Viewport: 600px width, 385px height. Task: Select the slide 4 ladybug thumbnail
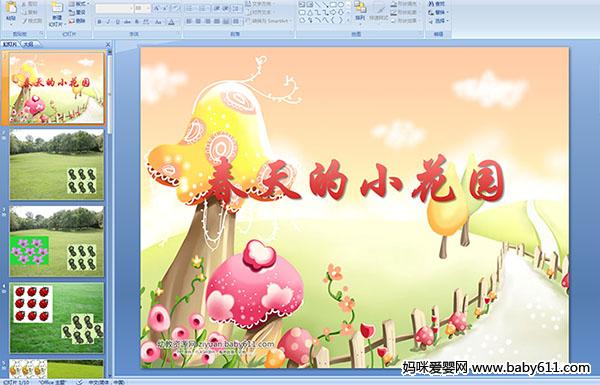[x=57, y=318]
